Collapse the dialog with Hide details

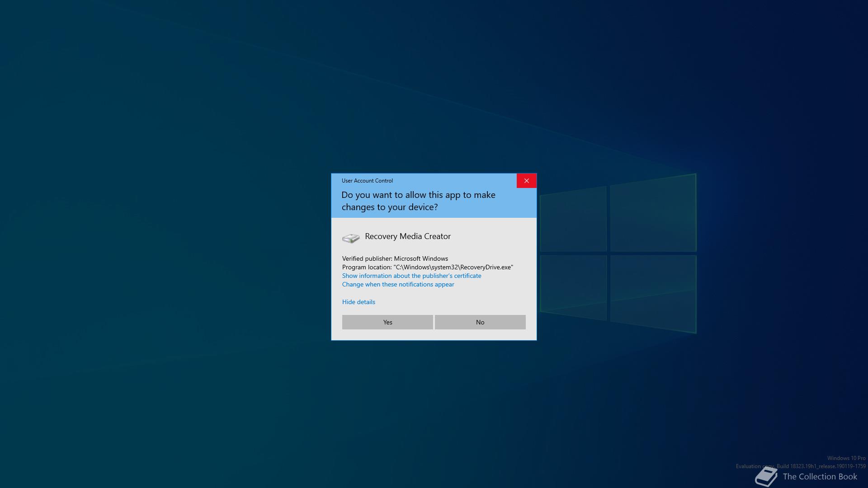359,302
